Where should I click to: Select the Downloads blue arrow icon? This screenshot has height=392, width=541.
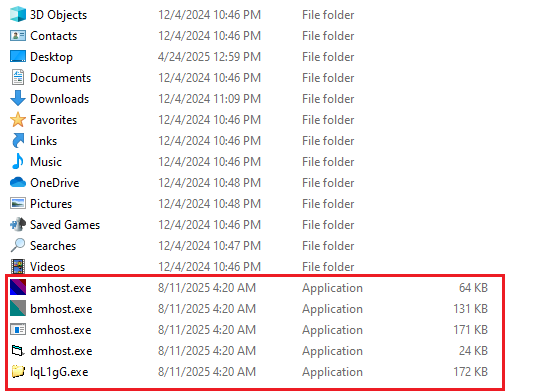tap(18, 98)
